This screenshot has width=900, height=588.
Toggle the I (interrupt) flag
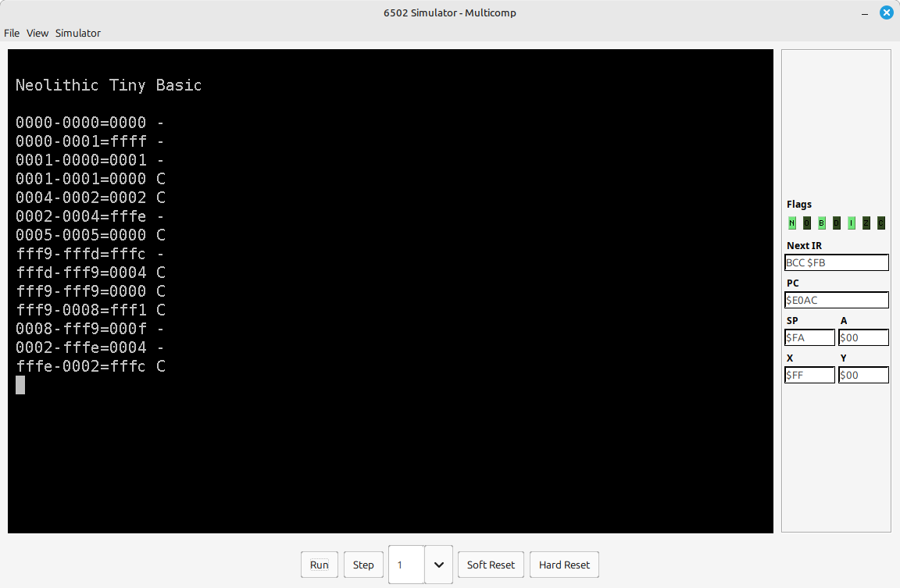852,223
